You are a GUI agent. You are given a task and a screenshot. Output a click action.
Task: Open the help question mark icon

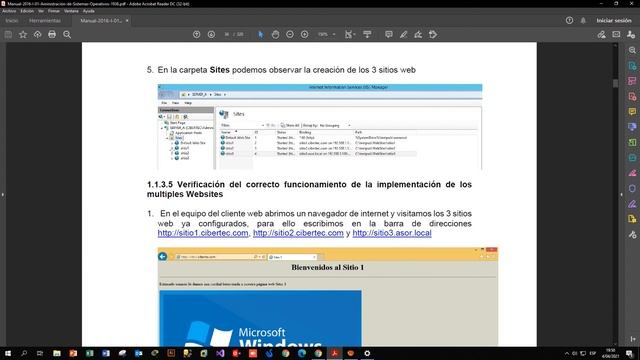pyautogui.click(x=569, y=20)
